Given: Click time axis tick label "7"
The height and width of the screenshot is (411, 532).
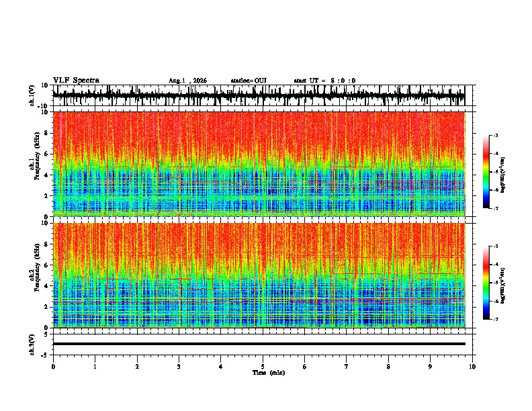Looking at the screenshot, I should 347,367.
